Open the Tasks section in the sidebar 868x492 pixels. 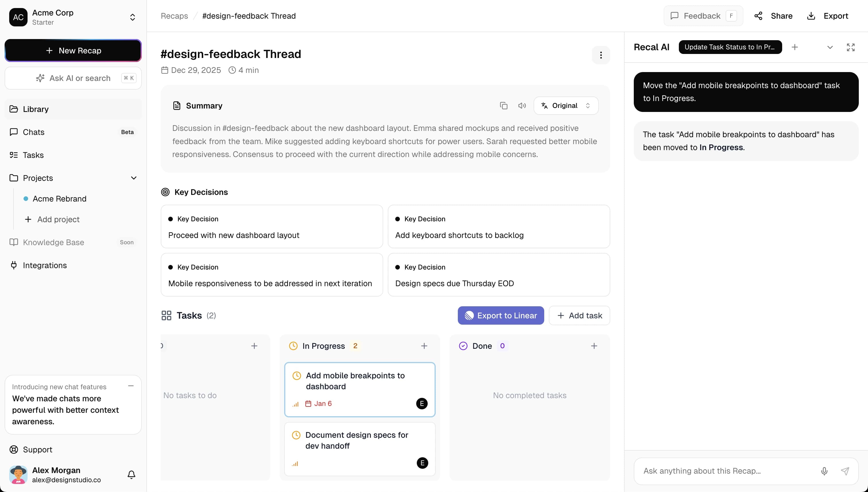click(33, 155)
